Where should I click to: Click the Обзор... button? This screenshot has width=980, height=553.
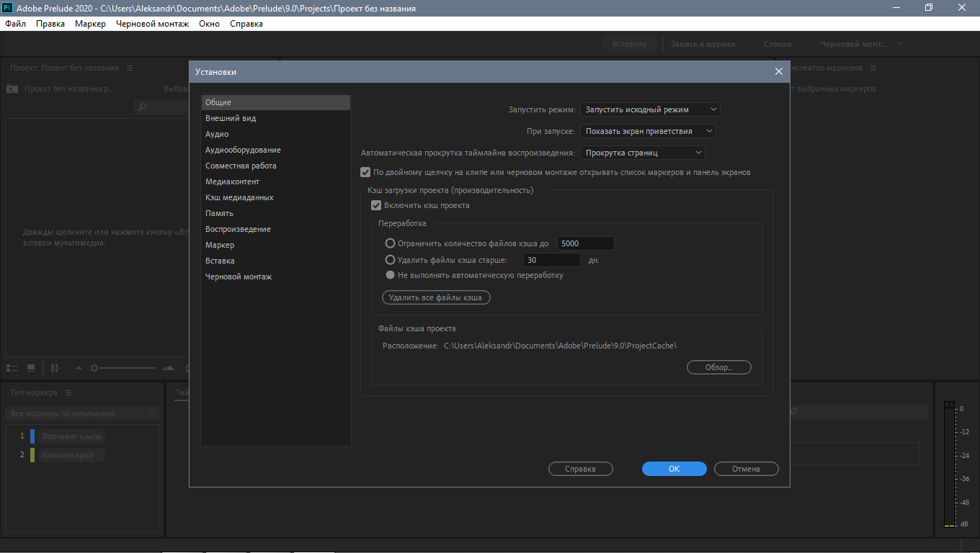(718, 367)
